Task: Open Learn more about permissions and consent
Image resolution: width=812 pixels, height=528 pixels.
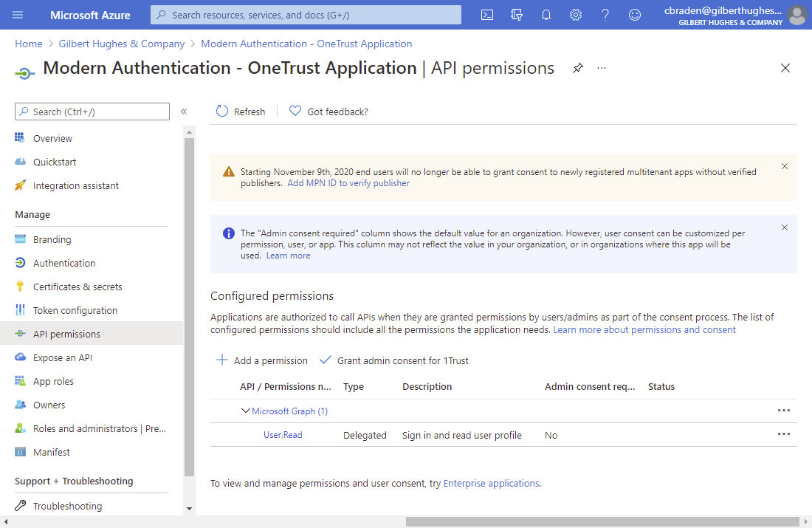Action: tap(644, 329)
